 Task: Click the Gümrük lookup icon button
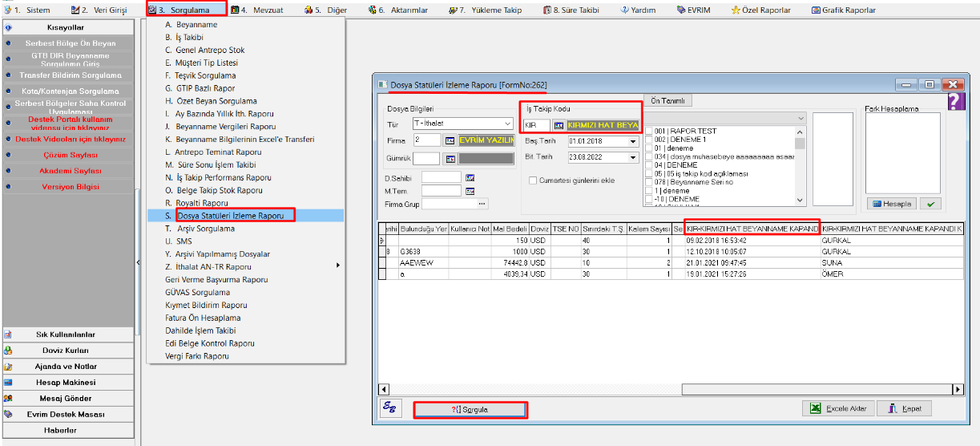point(450,159)
